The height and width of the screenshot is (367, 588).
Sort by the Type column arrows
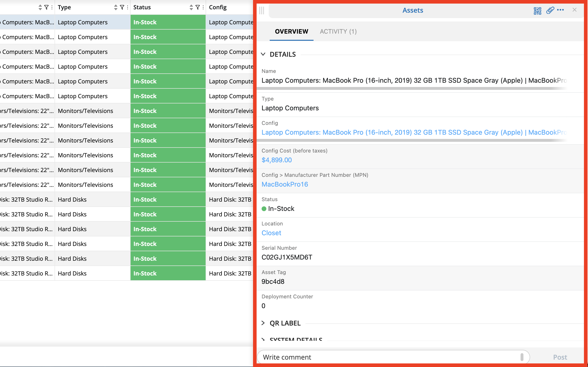point(116,7)
